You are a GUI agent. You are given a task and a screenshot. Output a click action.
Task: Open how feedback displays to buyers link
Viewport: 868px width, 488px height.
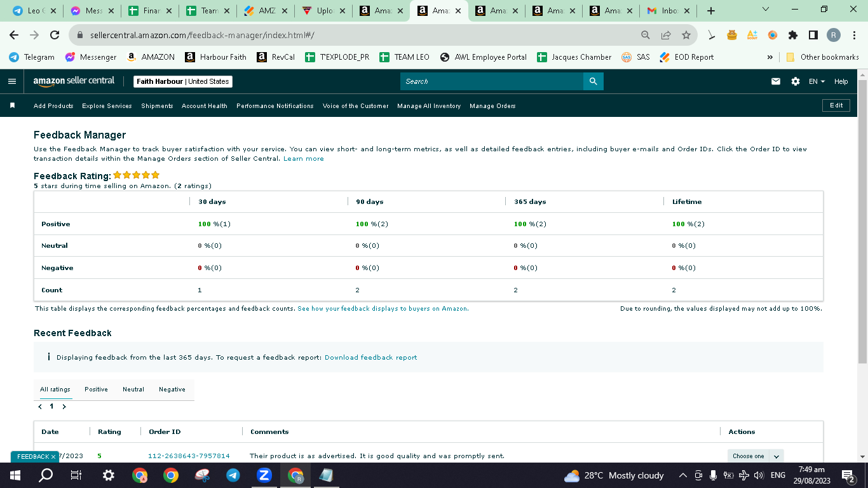point(383,309)
